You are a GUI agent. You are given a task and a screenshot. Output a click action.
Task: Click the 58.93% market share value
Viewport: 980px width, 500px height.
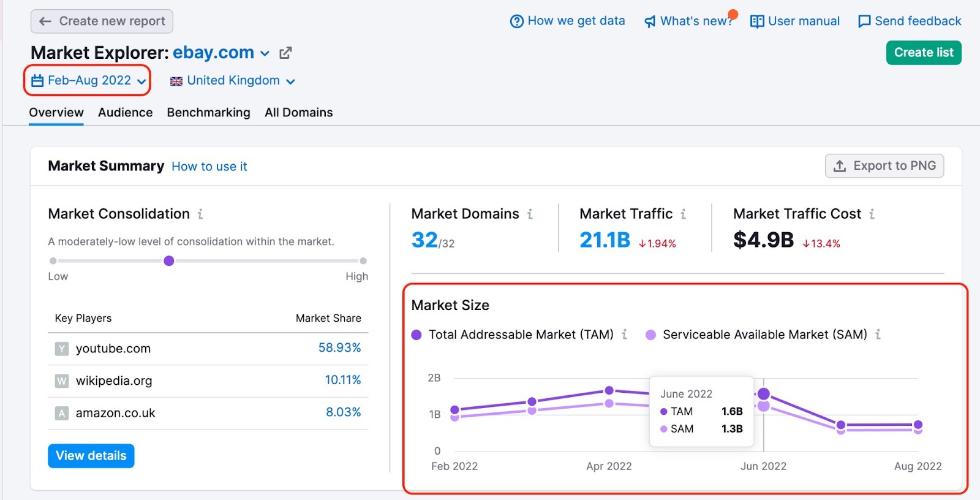pyautogui.click(x=340, y=348)
